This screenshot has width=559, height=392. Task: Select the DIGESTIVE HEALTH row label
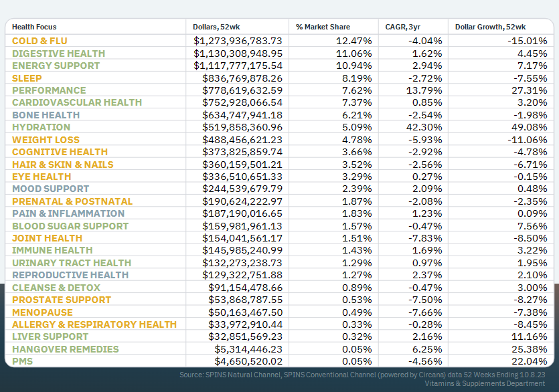(x=58, y=54)
